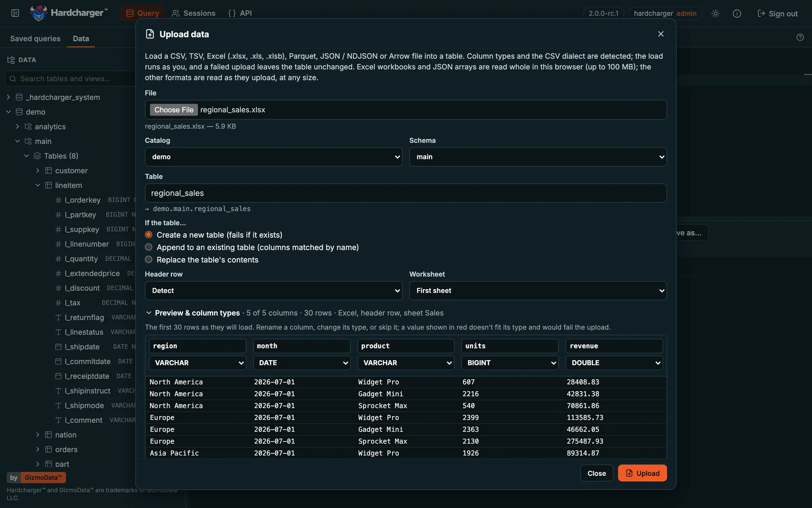Click the l_shipdate calendar type icon

(x=58, y=347)
